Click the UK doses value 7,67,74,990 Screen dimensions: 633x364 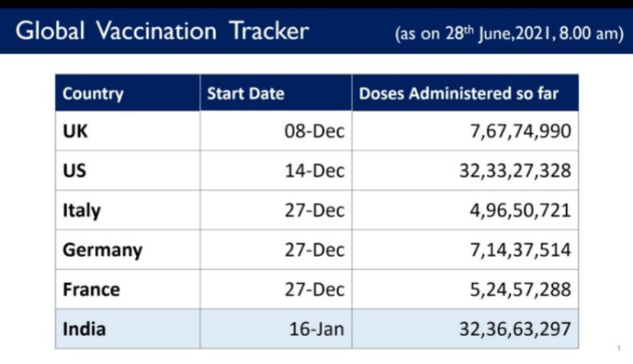pos(520,131)
